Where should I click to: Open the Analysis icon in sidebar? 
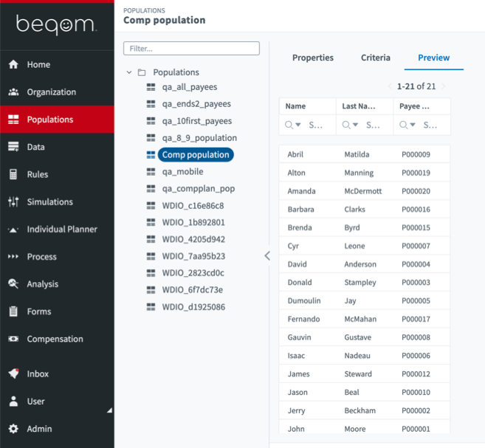pos(13,284)
